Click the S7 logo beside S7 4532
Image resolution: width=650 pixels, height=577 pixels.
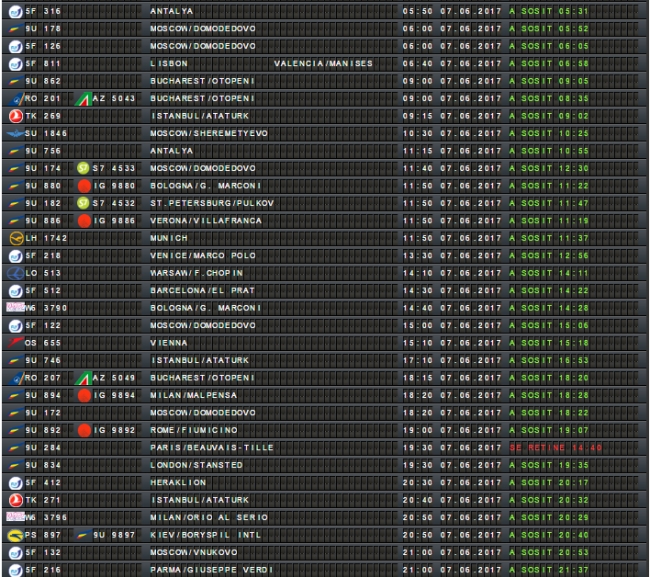click(x=83, y=203)
